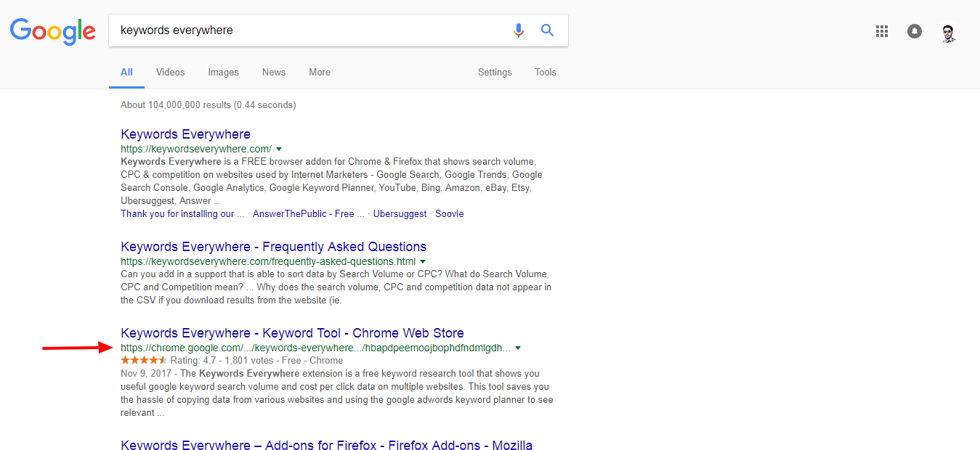Click the Soovle sitelink

[x=450, y=214]
